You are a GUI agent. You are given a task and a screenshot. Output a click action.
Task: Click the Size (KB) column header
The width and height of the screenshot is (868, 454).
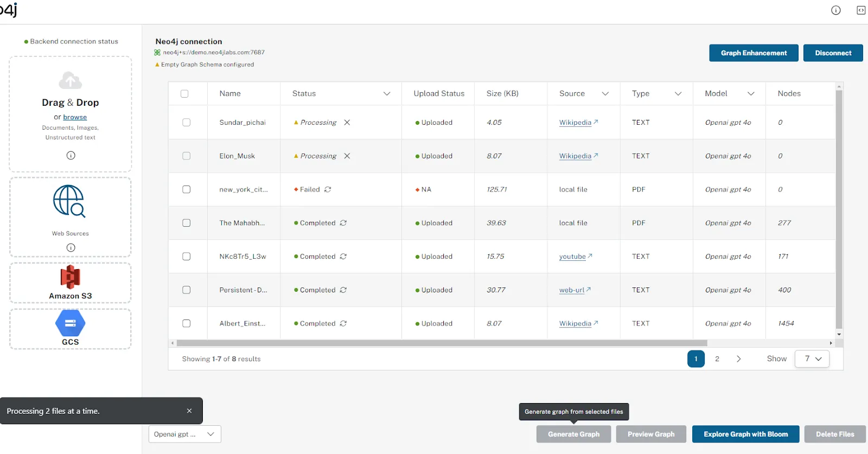coord(502,94)
